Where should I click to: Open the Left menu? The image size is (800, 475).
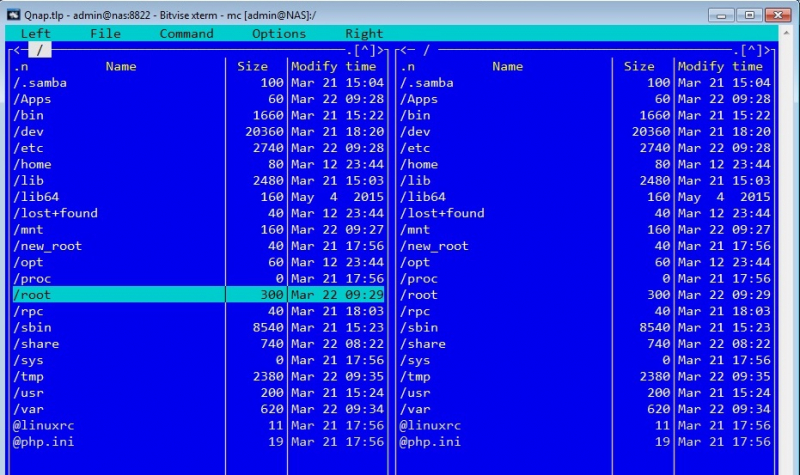[x=35, y=33]
